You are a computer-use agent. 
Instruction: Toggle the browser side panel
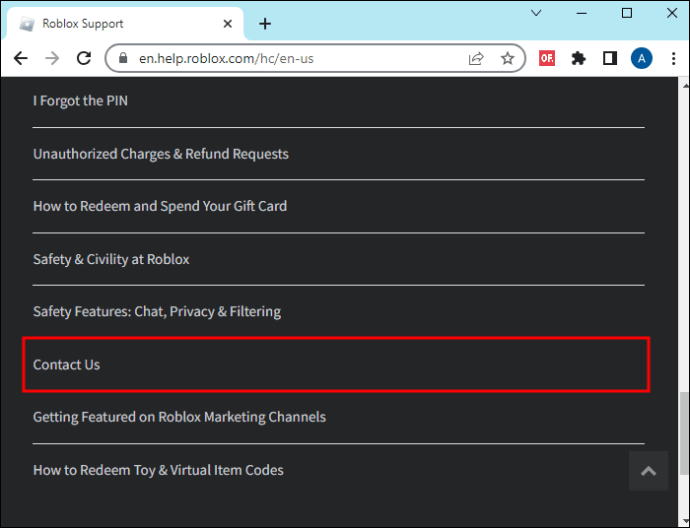point(610,58)
